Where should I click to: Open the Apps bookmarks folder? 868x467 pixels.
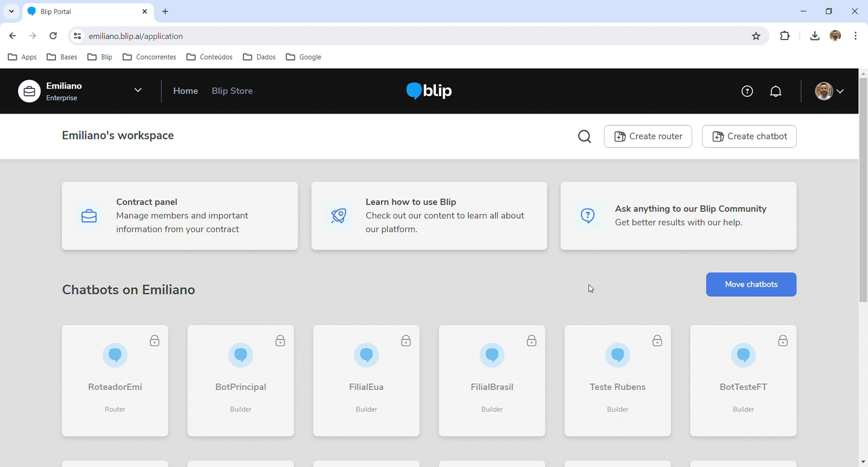tap(23, 57)
